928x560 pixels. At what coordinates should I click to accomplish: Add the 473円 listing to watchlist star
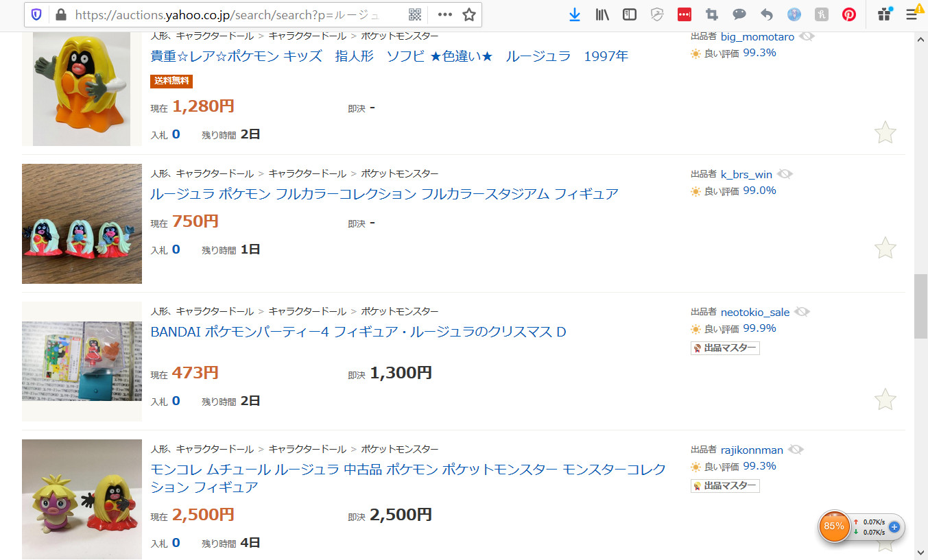[885, 399]
